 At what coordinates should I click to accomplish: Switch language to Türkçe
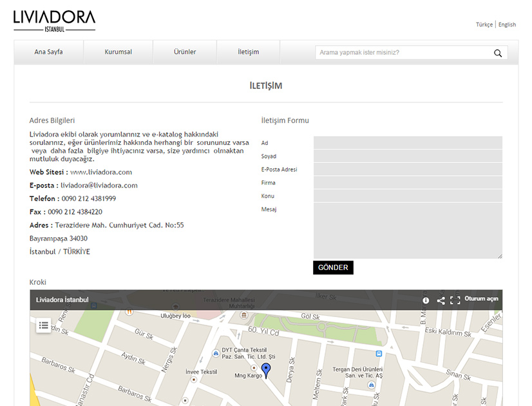484,24
